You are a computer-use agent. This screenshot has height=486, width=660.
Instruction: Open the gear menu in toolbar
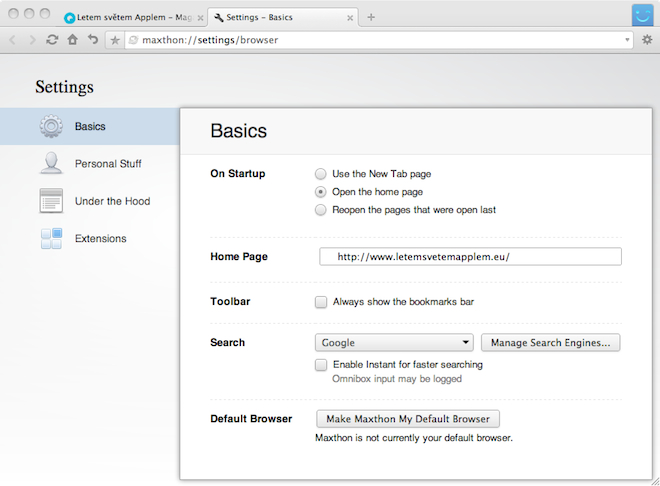pyautogui.click(x=647, y=40)
